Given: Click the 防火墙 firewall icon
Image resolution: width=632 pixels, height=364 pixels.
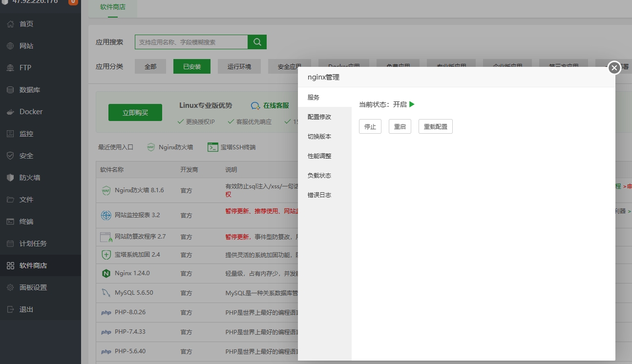Looking at the screenshot, I should (x=10, y=178).
